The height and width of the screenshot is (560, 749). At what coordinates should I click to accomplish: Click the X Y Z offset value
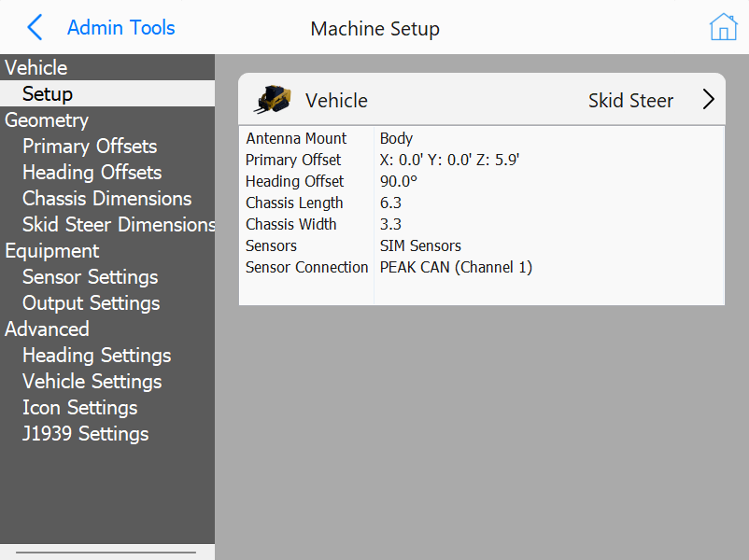[x=449, y=160]
